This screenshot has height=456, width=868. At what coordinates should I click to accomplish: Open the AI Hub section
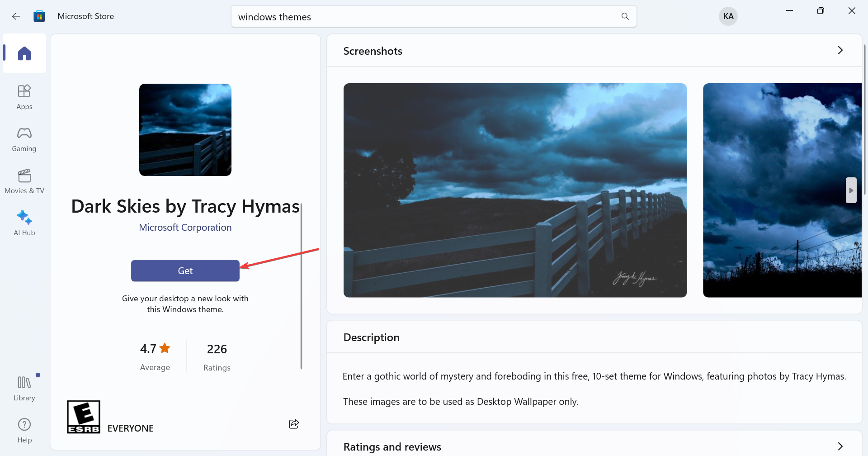coord(24,223)
